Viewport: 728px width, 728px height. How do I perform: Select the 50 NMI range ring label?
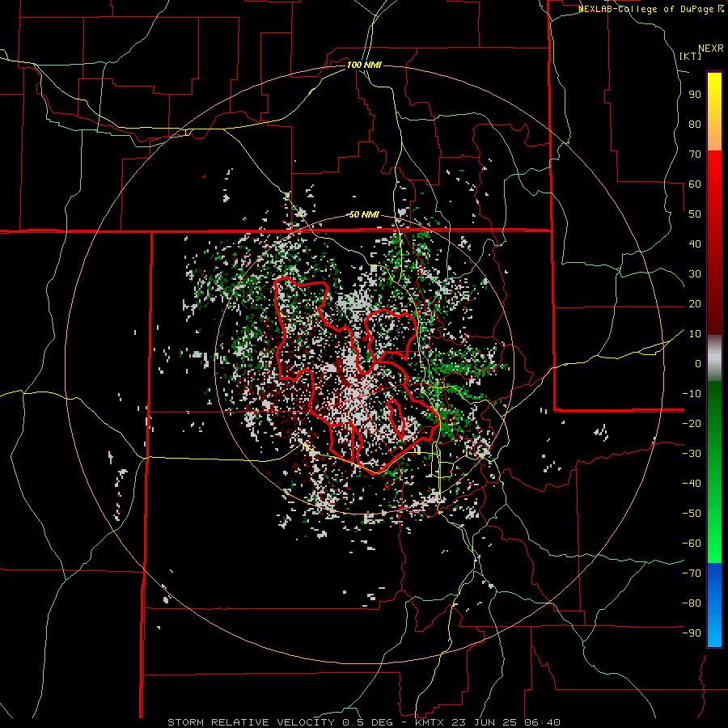tap(364, 214)
